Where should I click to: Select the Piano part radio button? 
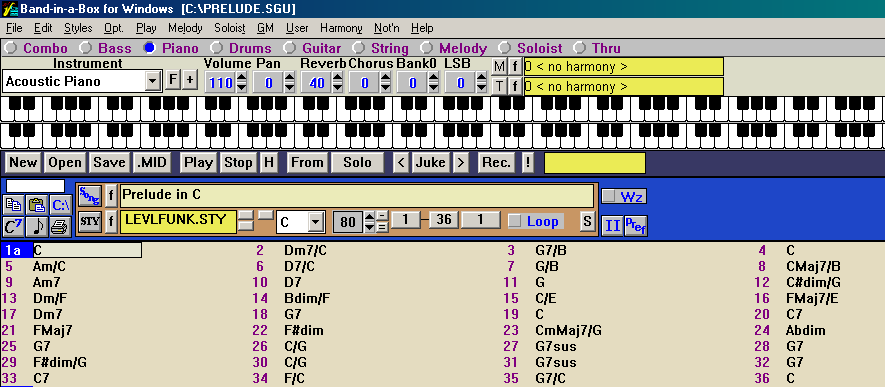[x=150, y=48]
